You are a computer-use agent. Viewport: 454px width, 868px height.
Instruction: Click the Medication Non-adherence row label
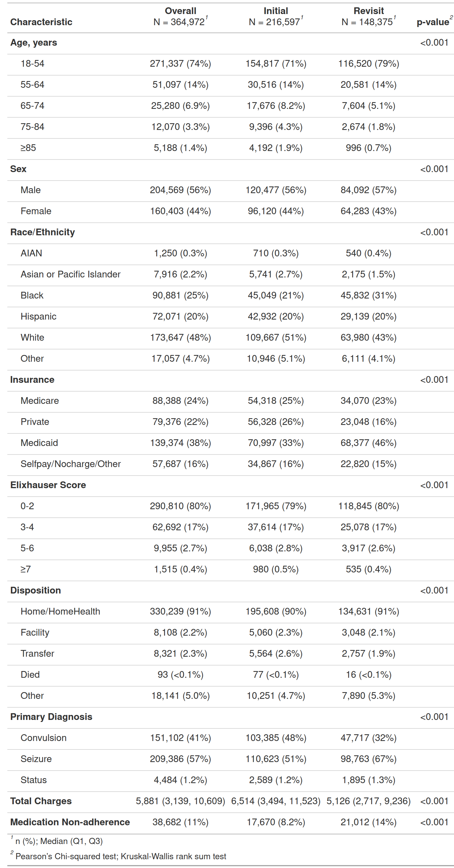(x=70, y=822)
